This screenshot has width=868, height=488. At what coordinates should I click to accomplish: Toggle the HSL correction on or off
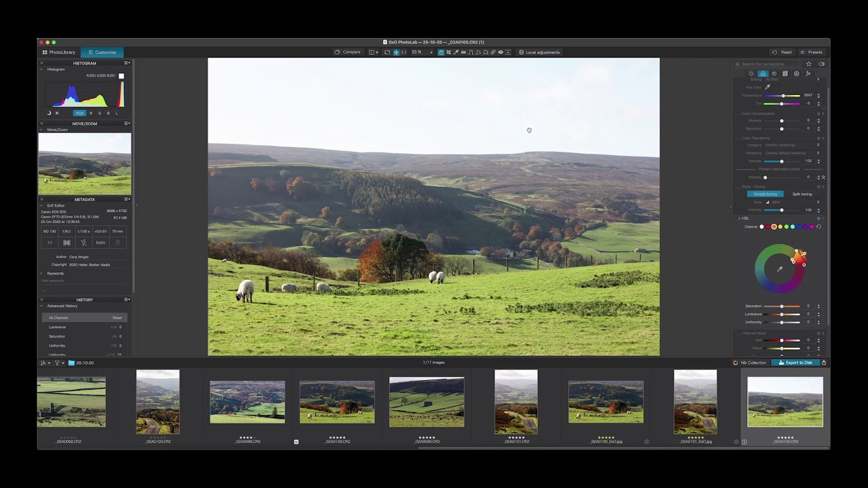pyautogui.click(x=738, y=218)
